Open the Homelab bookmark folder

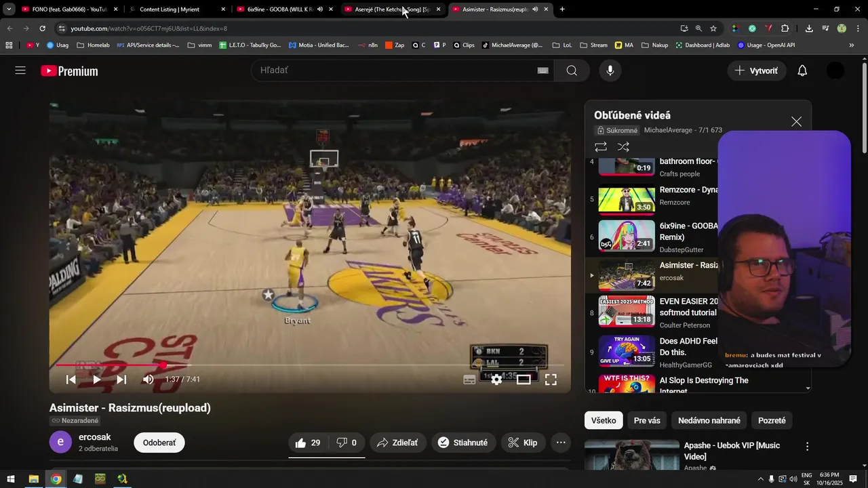click(93, 45)
